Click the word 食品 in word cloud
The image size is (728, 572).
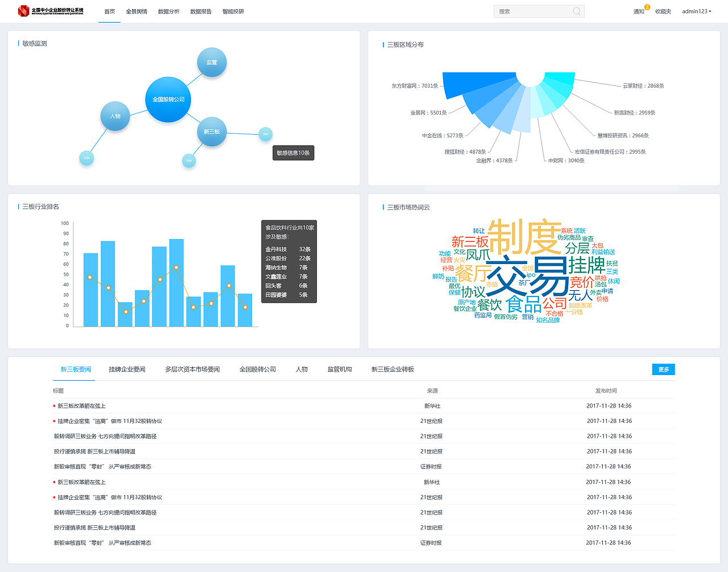tap(523, 304)
